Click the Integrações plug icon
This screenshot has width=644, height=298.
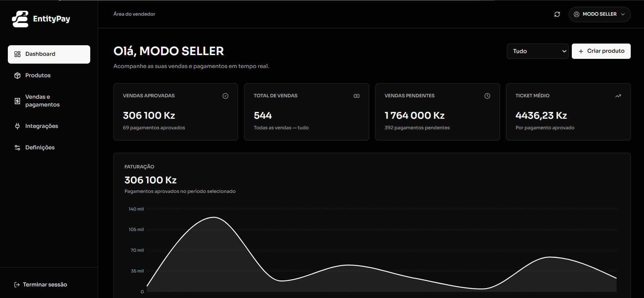(17, 126)
